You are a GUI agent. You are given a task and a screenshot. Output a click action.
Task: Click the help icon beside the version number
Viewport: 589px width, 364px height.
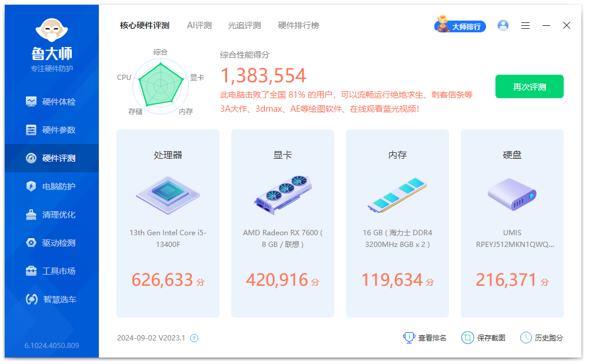(x=194, y=338)
